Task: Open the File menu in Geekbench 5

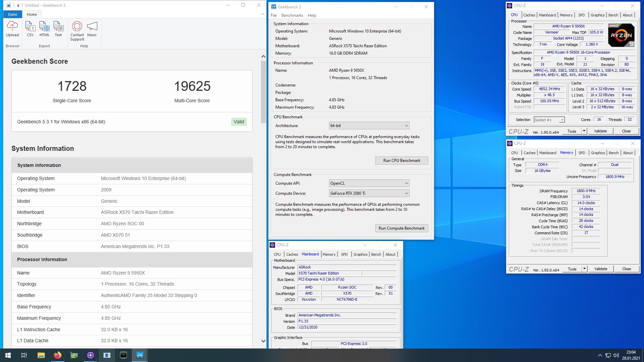Action: point(274,15)
